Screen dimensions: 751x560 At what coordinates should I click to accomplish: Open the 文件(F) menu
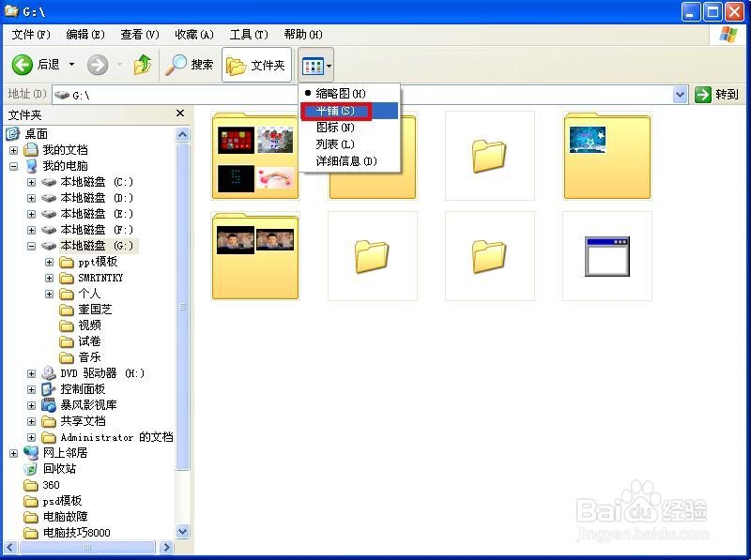[x=31, y=35]
